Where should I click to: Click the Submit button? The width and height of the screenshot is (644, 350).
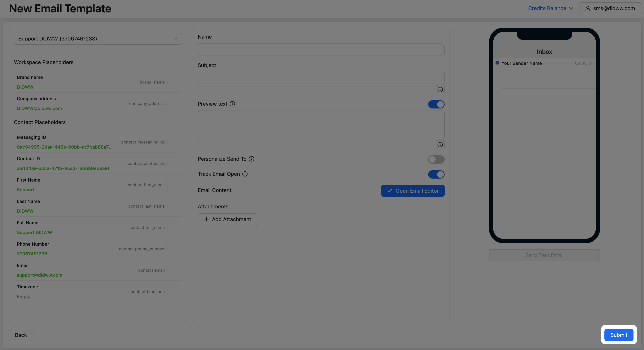point(618,335)
